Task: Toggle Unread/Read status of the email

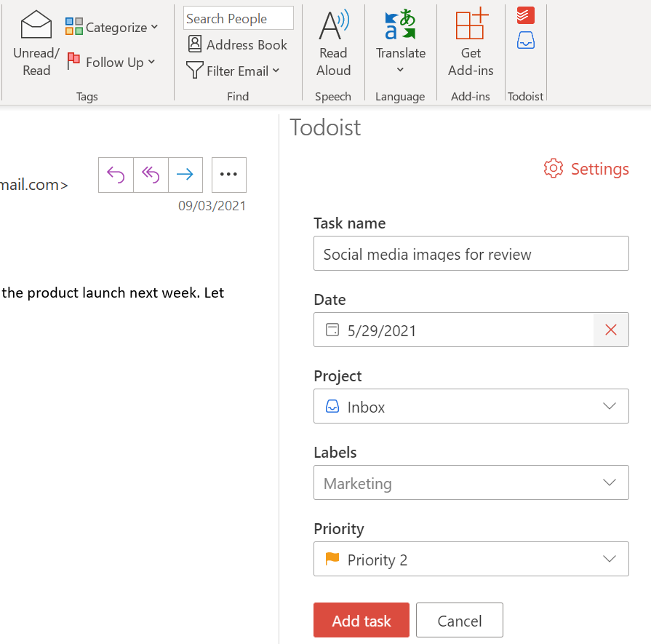Action: (35, 40)
